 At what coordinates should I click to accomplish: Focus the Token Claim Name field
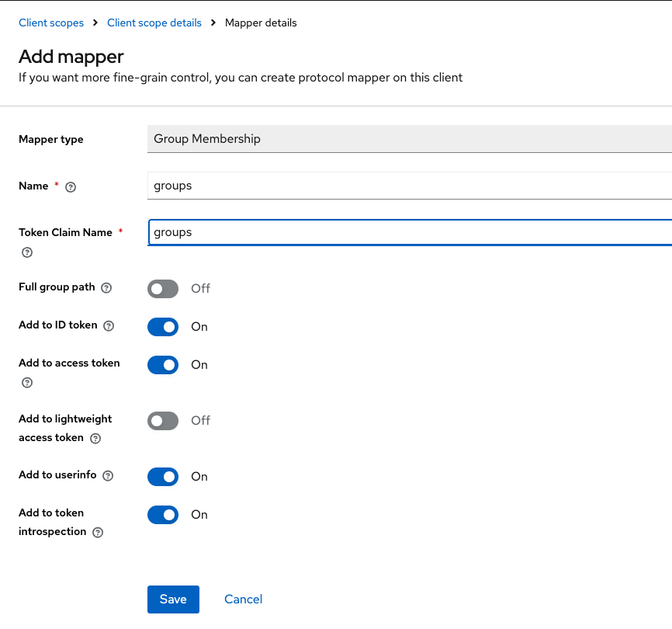409,232
